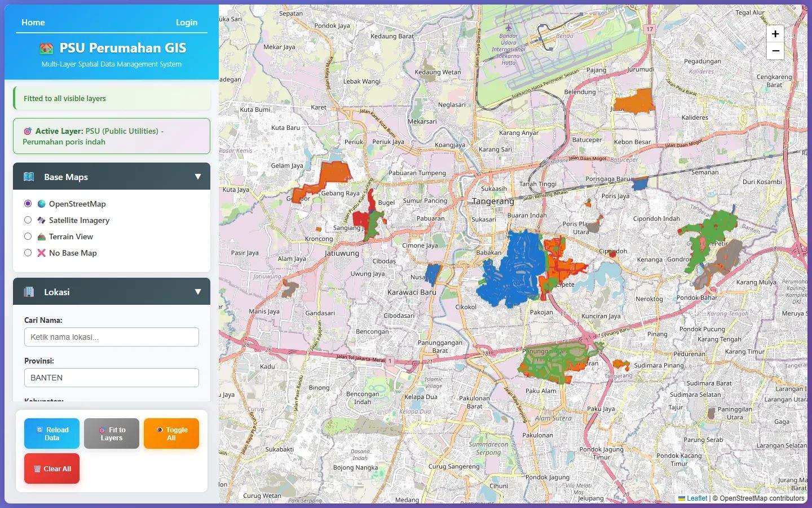Select the No Base Map radio button
812x508 pixels.
pos(28,252)
